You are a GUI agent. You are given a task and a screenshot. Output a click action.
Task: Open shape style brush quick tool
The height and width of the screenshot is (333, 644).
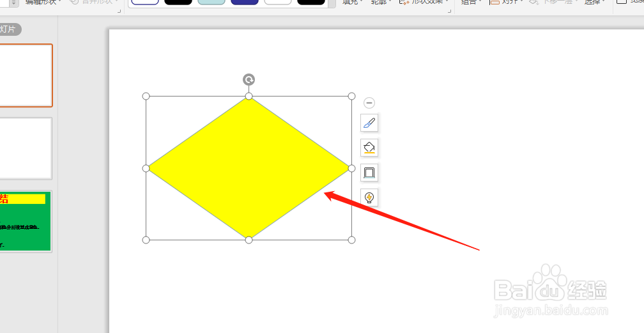[369, 123]
